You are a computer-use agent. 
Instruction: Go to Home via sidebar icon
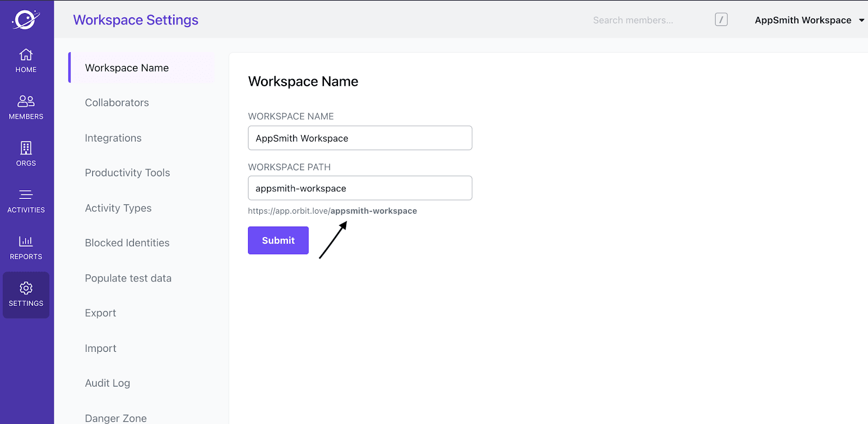coord(26,55)
